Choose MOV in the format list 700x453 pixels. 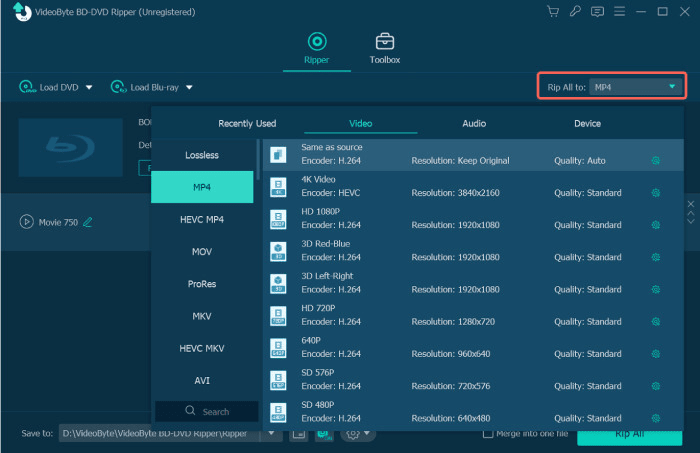(x=202, y=251)
